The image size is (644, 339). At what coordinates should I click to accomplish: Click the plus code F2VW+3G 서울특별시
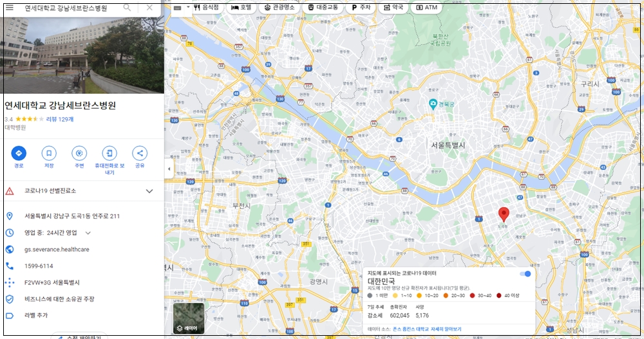pos(52,282)
